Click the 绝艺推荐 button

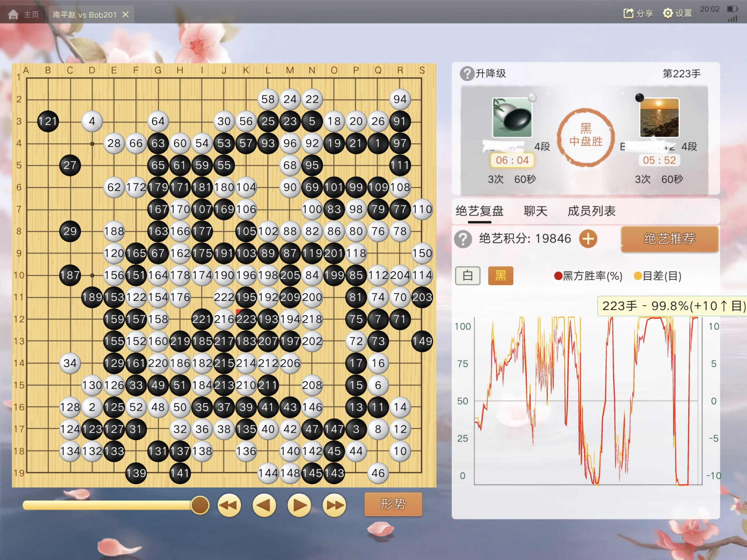point(670,239)
